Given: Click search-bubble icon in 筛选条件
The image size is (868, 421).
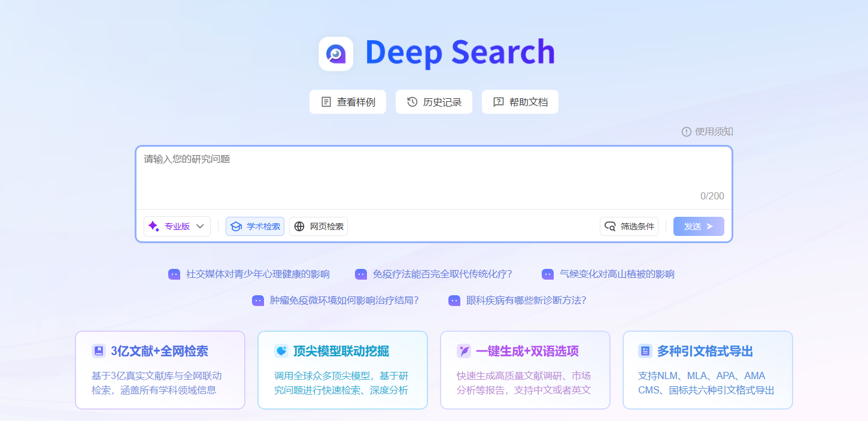Looking at the screenshot, I should (x=610, y=226).
